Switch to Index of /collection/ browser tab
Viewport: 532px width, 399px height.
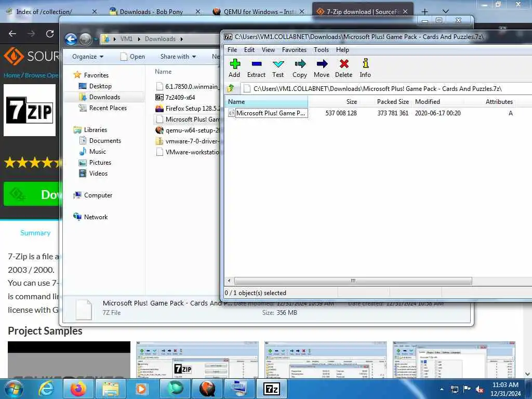pos(44,11)
